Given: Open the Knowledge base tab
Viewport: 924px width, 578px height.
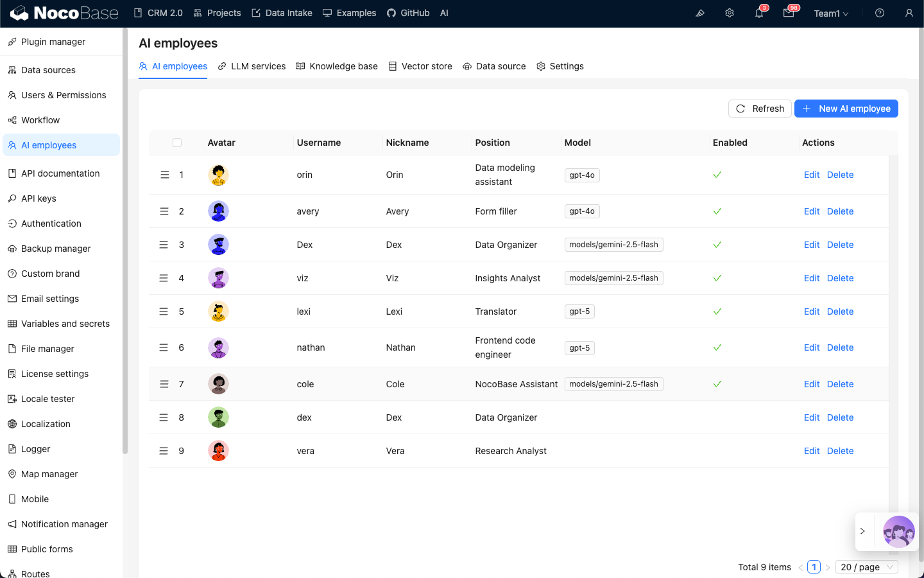Looking at the screenshot, I should (337, 66).
